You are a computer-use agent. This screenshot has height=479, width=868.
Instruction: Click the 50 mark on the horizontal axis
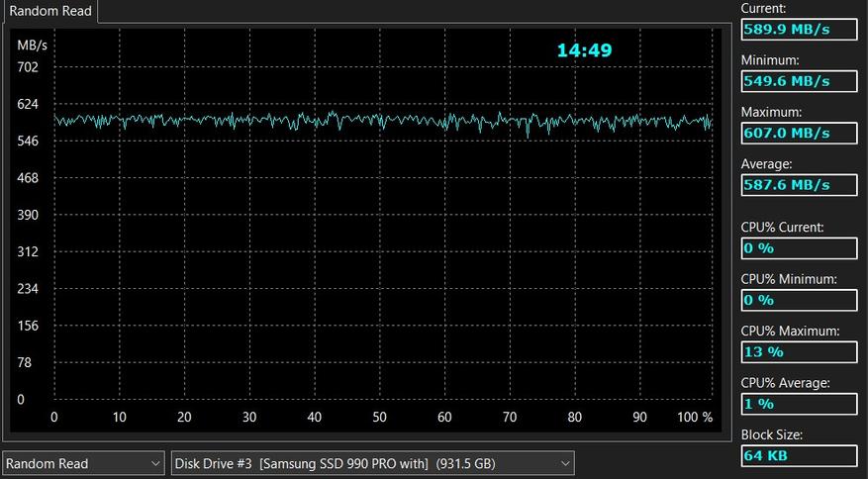[380, 417]
